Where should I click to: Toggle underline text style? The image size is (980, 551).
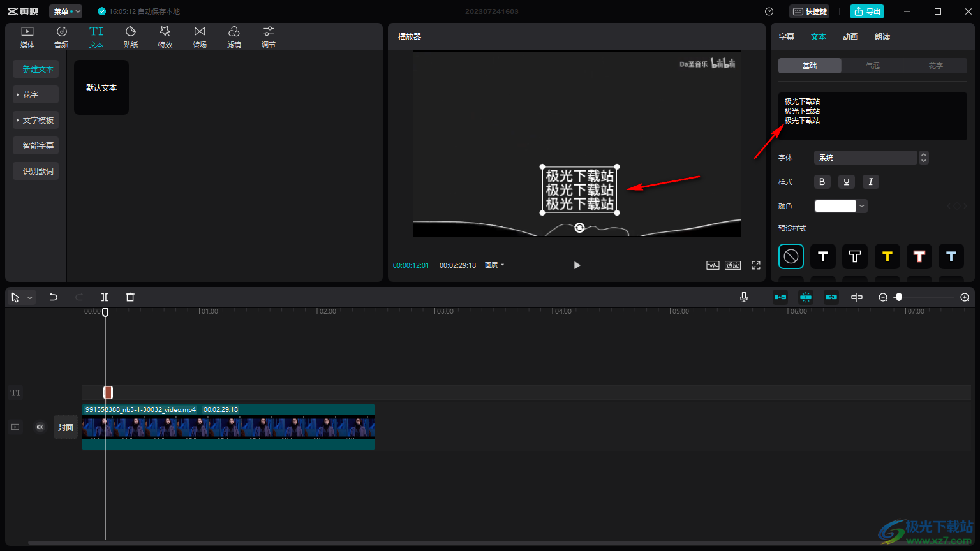(x=846, y=182)
